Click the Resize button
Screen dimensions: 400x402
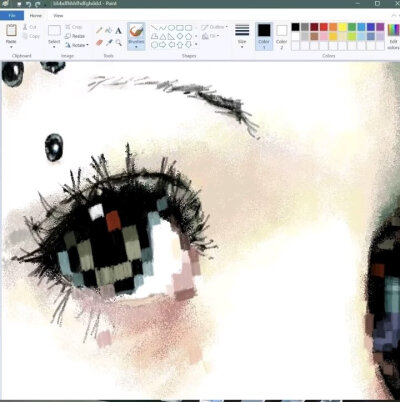(75, 36)
